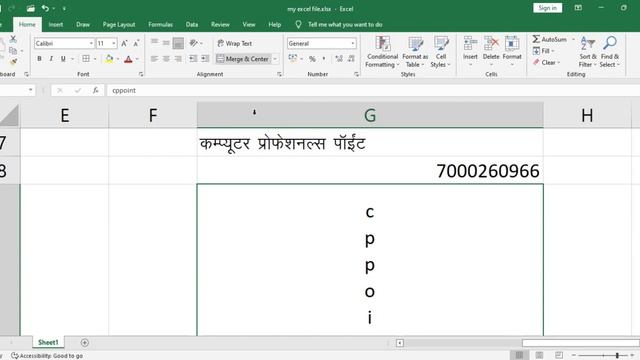Screen dimensions: 640x360
Task: Toggle Bold formatting
Action: (x=39, y=59)
